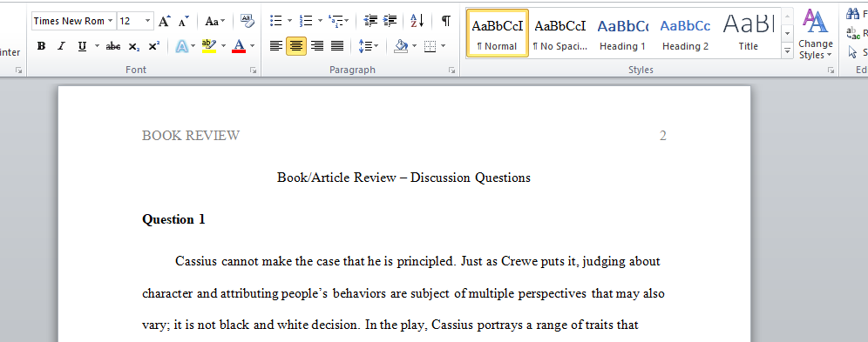Image resolution: width=868 pixels, height=342 pixels.
Task: Open the Font dialog launcher
Action: coord(253,70)
